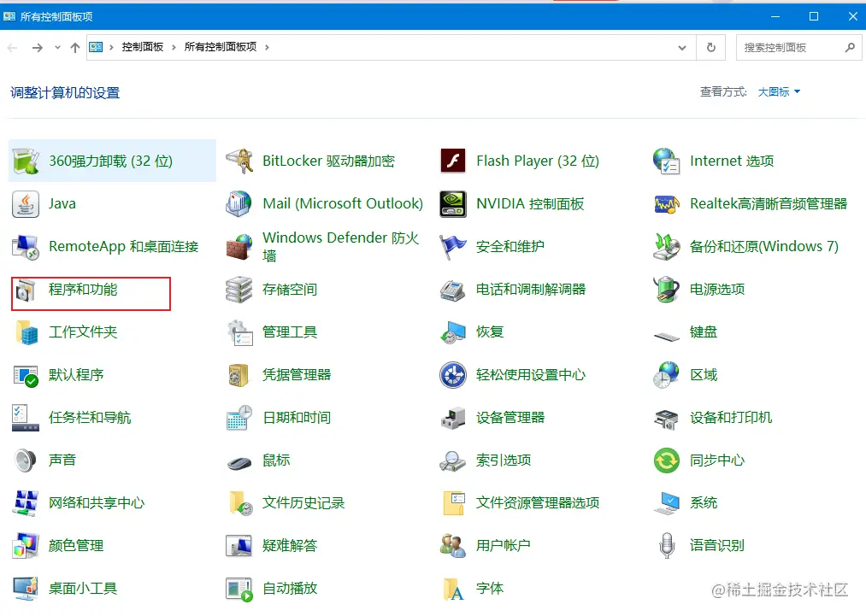Open the 任务栏和导航 icon

pos(26,418)
